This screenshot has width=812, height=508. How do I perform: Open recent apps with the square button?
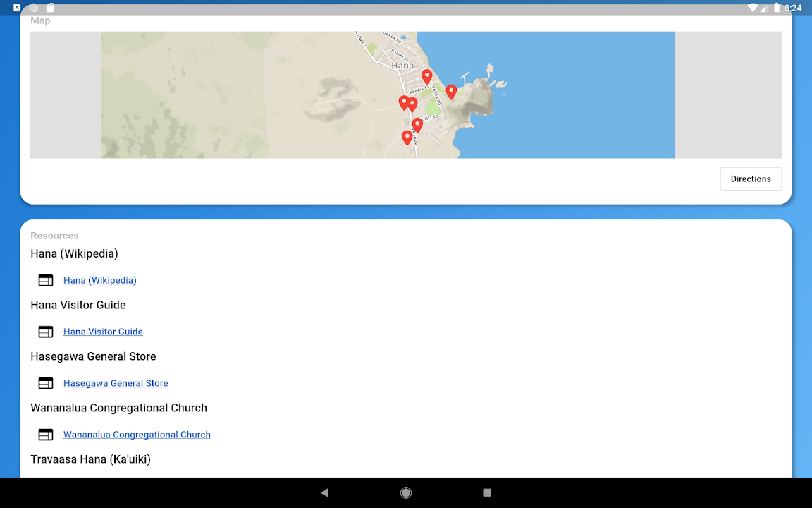point(487,492)
